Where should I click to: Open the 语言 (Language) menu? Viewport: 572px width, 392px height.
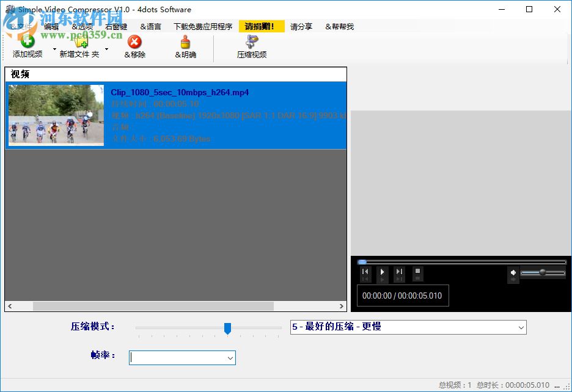tap(150, 26)
